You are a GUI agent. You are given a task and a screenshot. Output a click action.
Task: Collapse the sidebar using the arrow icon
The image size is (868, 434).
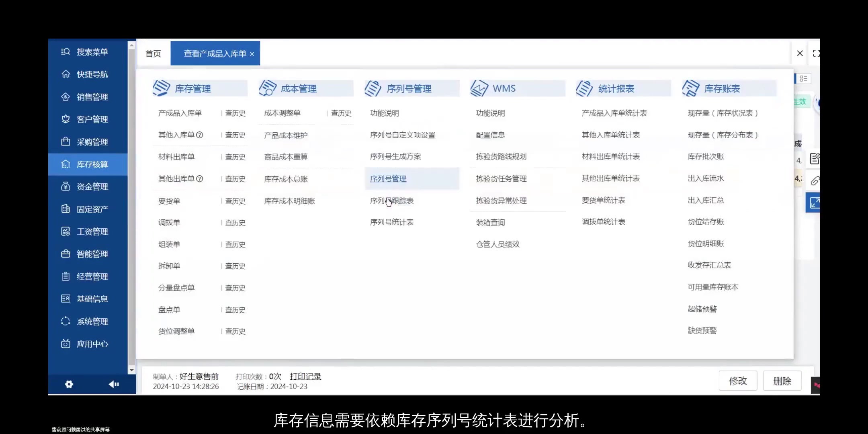114,384
